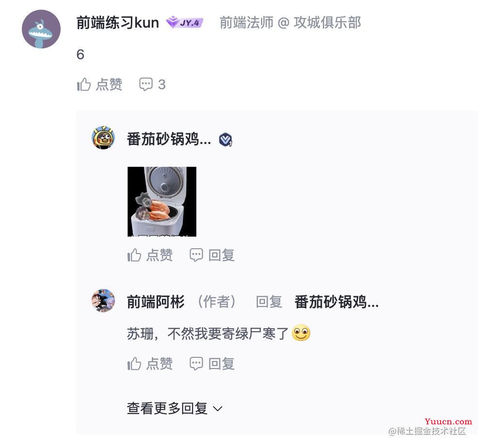Reply to 前端阿彬's comment

pyautogui.click(x=212, y=364)
